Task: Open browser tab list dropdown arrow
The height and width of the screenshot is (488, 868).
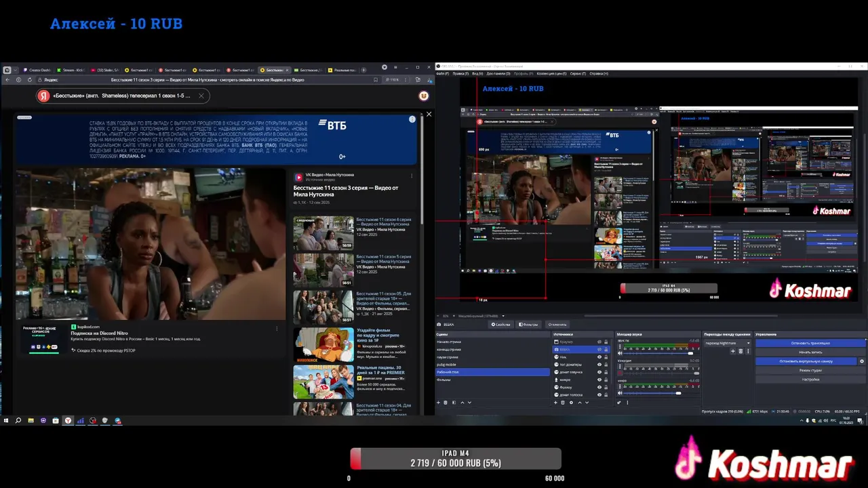Action: pos(15,70)
